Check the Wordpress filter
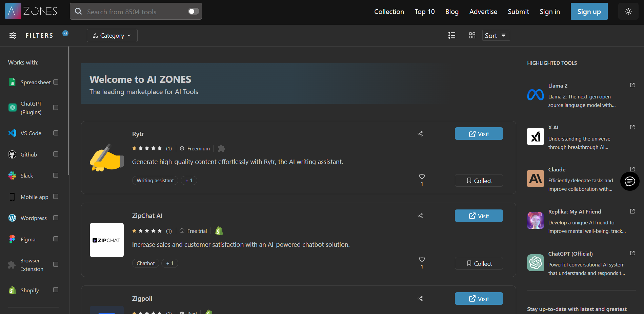This screenshot has height=314, width=644. pyautogui.click(x=56, y=218)
